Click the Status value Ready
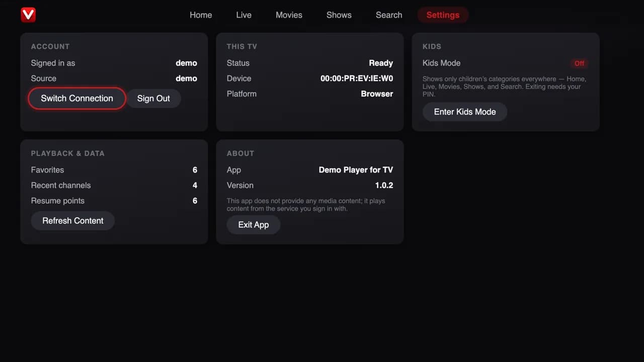The width and height of the screenshot is (644, 362). (x=381, y=63)
